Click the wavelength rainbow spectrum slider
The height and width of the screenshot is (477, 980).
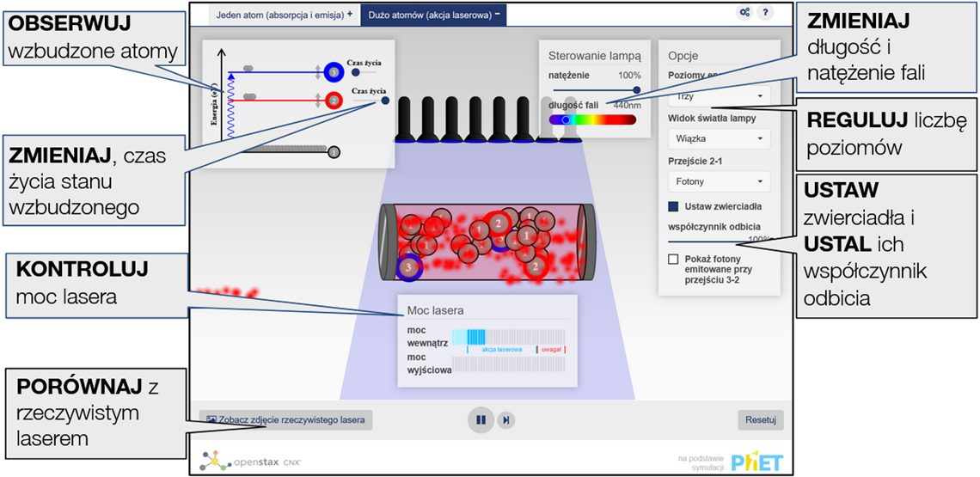coord(592,120)
